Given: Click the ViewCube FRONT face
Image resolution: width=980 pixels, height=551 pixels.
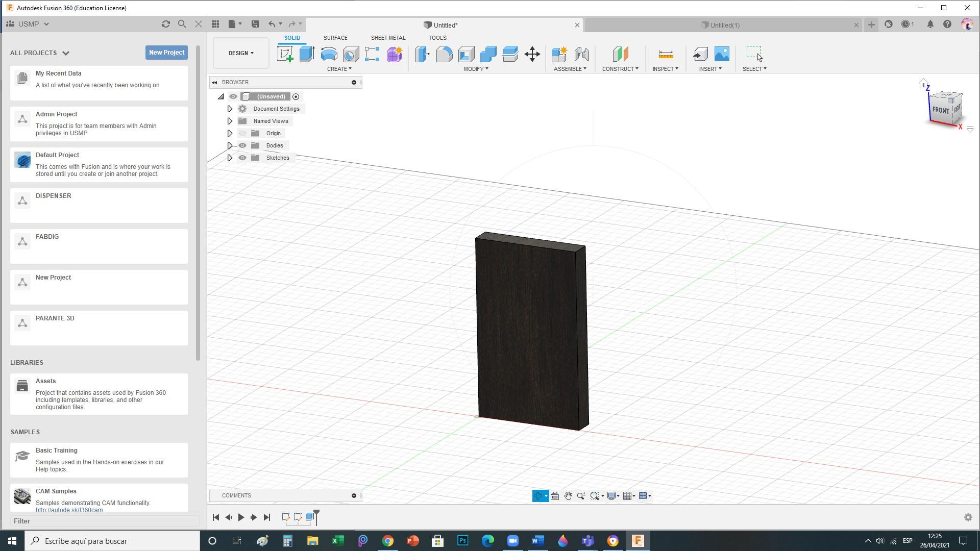Looking at the screenshot, I should click(941, 110).
